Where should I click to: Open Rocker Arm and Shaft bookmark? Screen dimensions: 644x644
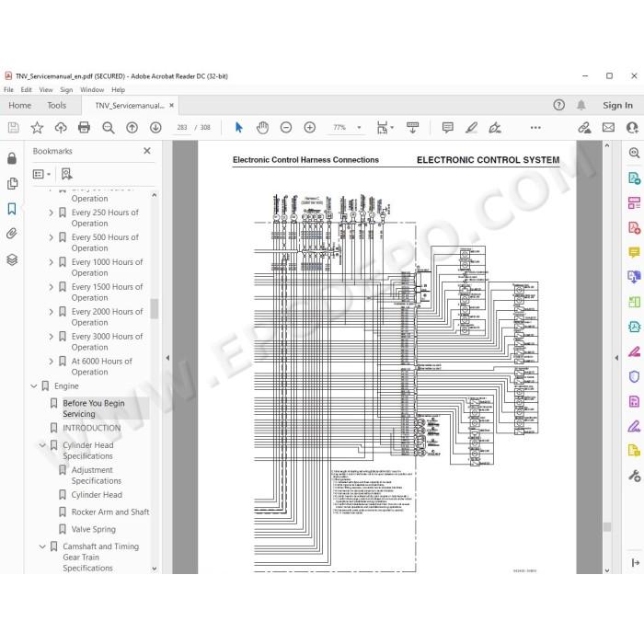coord(110,512)
